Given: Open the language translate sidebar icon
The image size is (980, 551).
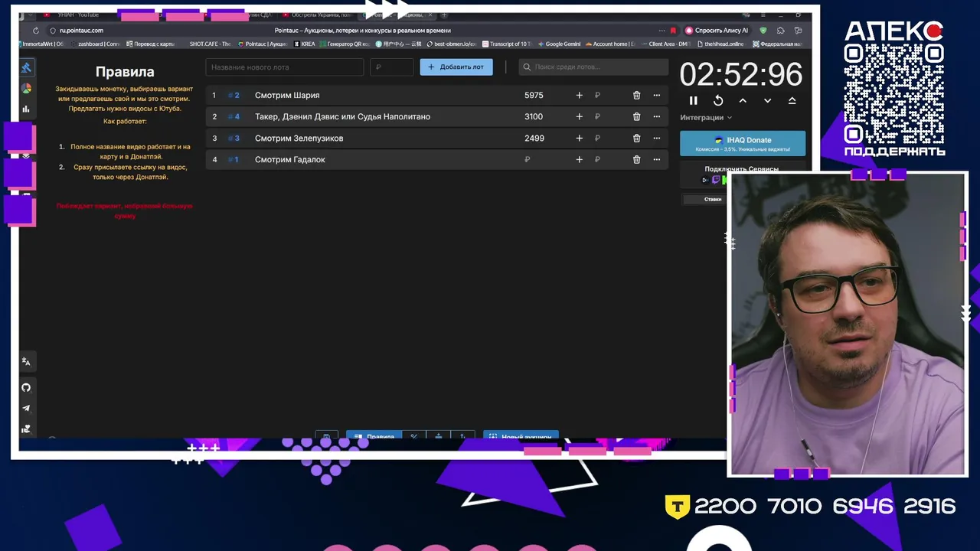Looking at the screenshot, I should (x=26, y=361).
